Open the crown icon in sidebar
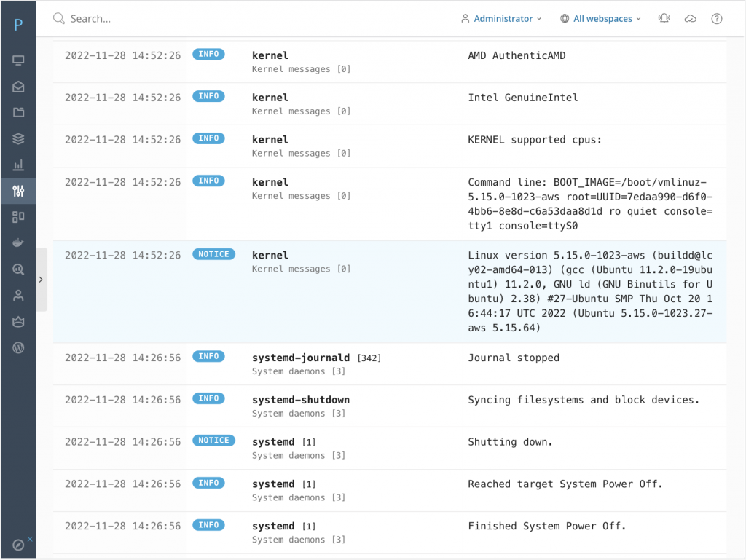Viewport: 746px width, 560px height. 18,322
